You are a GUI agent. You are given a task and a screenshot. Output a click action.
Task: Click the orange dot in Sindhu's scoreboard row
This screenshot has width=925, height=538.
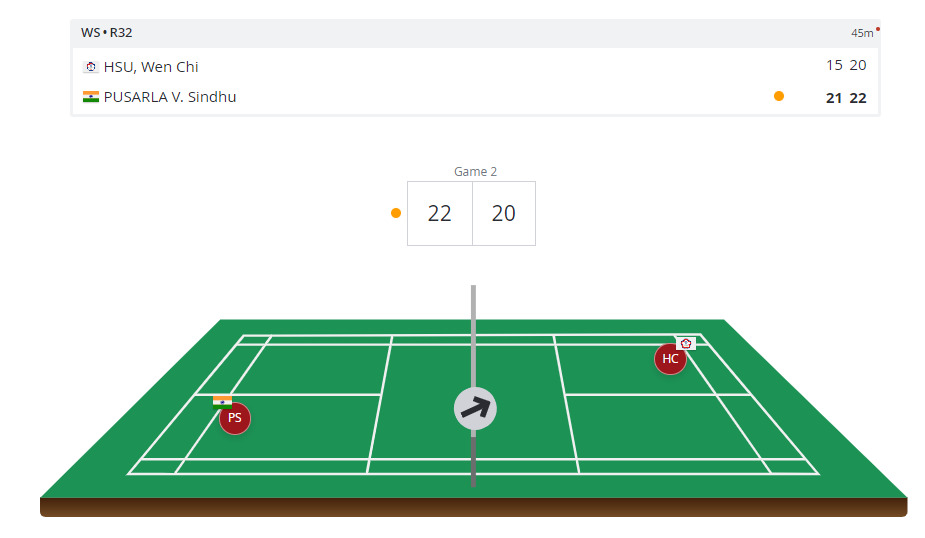(x=779, y=97)
